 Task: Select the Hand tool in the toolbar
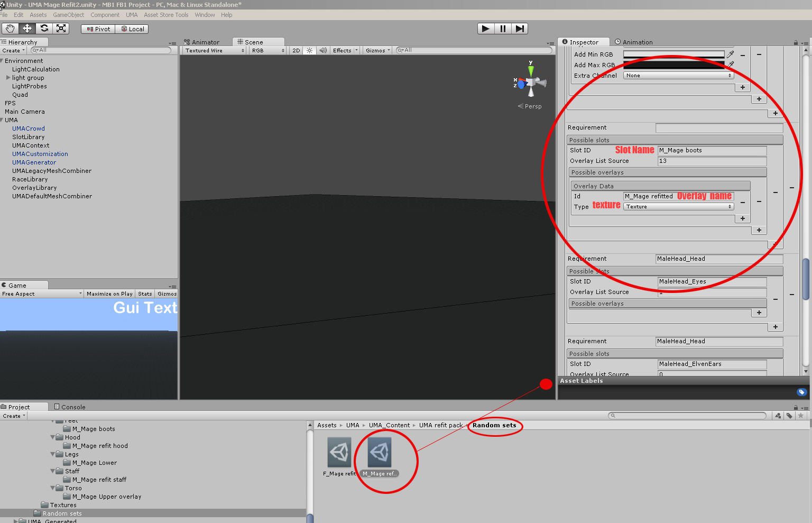pos(10,29)
